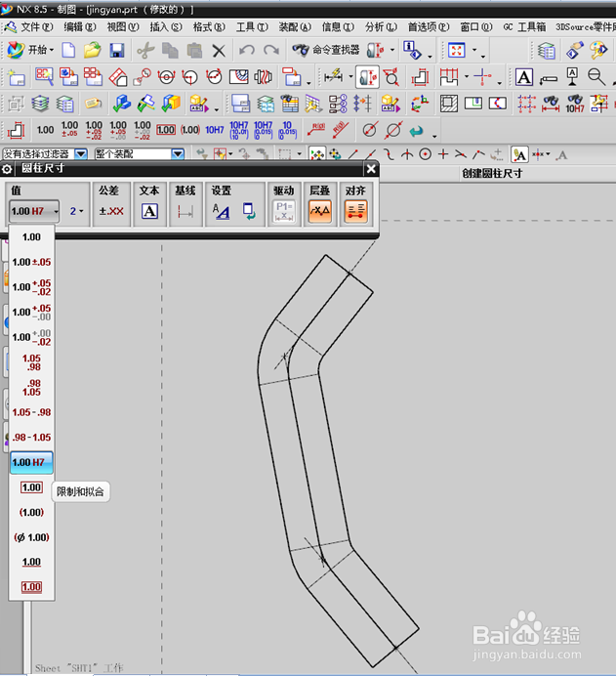Click the 10H7 fit tolerance toolbar icon

215,130
